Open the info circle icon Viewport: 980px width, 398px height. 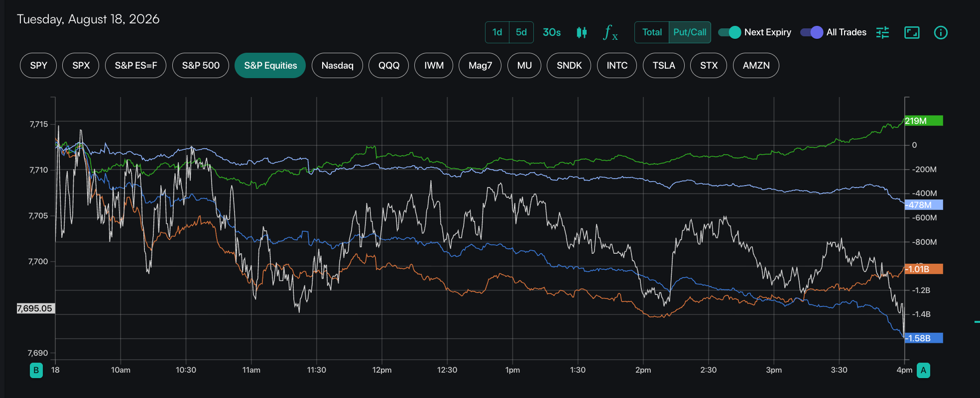tap(941, 32)
